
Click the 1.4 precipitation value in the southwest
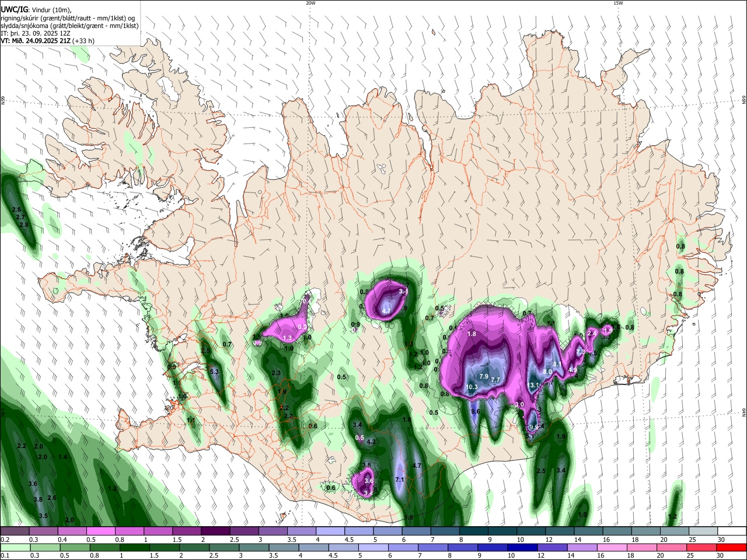coord(63,457)
